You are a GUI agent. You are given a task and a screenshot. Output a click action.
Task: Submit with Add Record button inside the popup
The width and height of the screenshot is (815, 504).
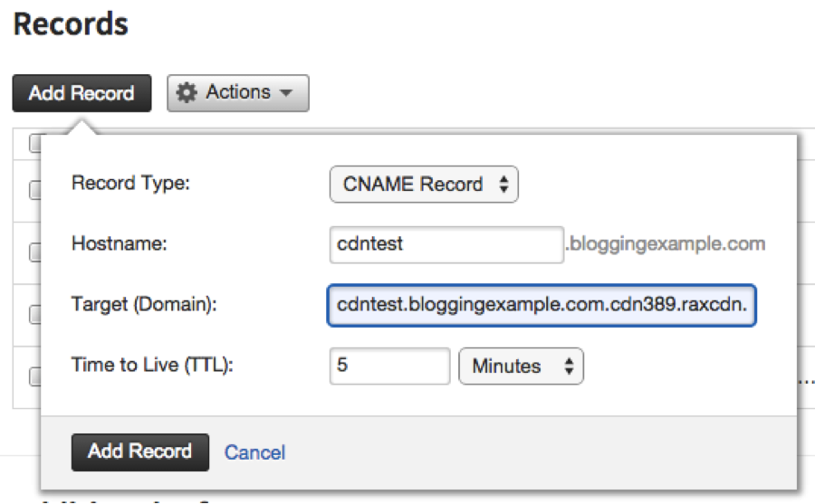[x=139, y=452]
